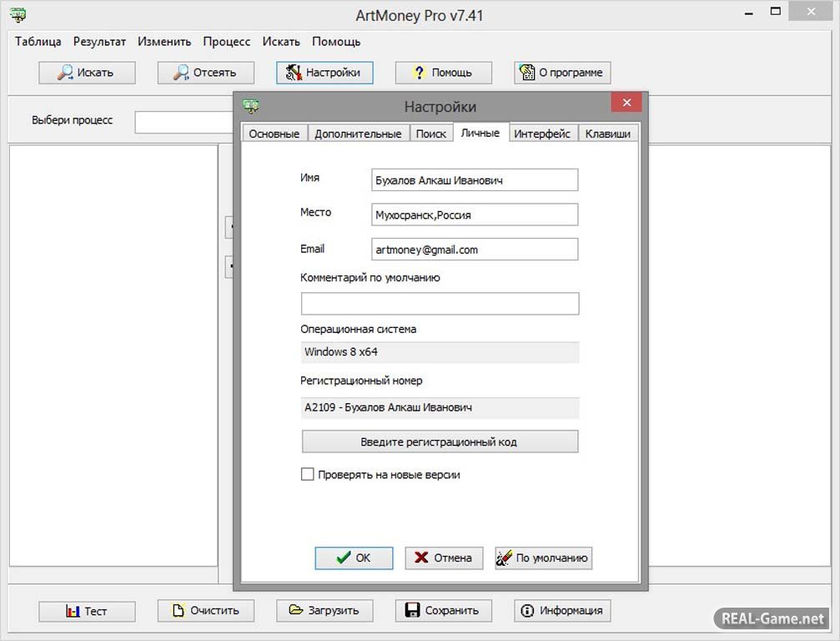Switch to the Интерфейс settings tab
The image size is (840, 641).
pos(542,134)
